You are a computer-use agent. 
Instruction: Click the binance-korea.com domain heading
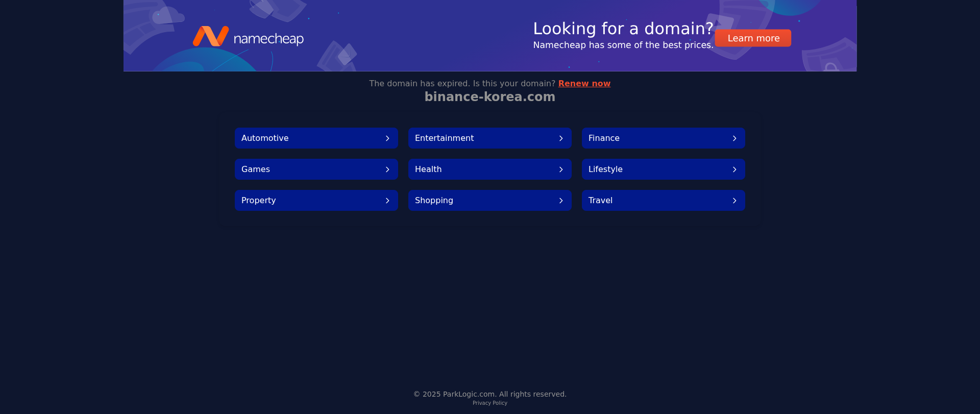pos(489,97)
